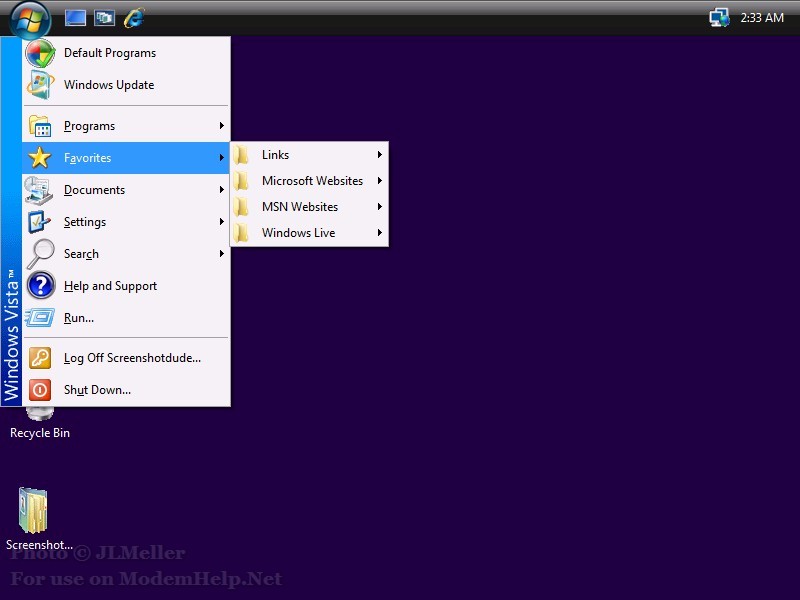
Task: Click the Switch between windows icon
Action: click(105, 18)
